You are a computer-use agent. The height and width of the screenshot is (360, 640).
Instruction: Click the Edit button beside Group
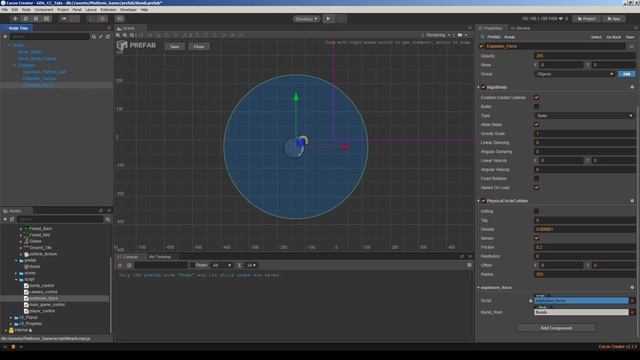click(x=627, y=74)
